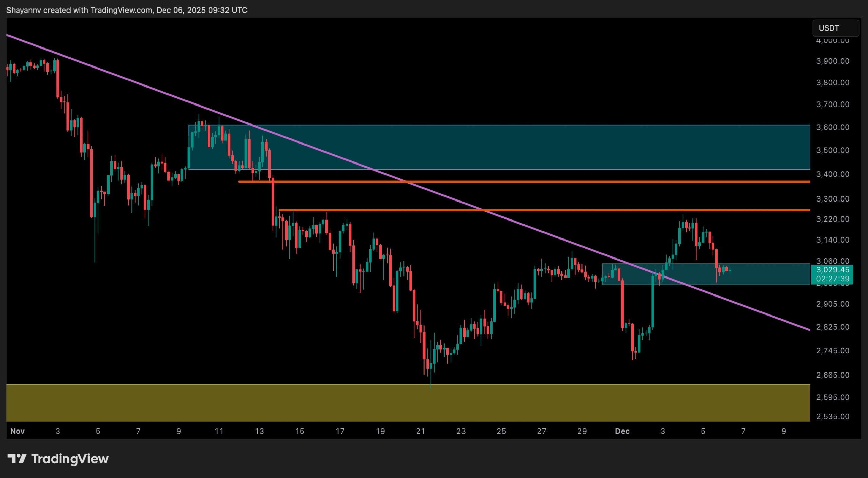Click the current price label 3,029.45
868x478 pixels.
click(832, 270)
